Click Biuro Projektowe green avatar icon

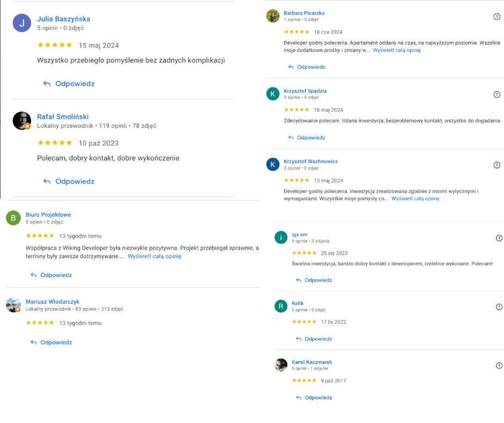(13, 218)
